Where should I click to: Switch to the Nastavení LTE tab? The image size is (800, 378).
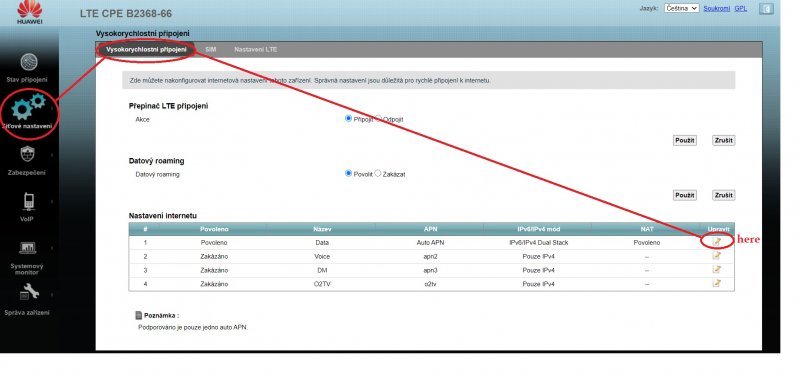pos(256,49)
